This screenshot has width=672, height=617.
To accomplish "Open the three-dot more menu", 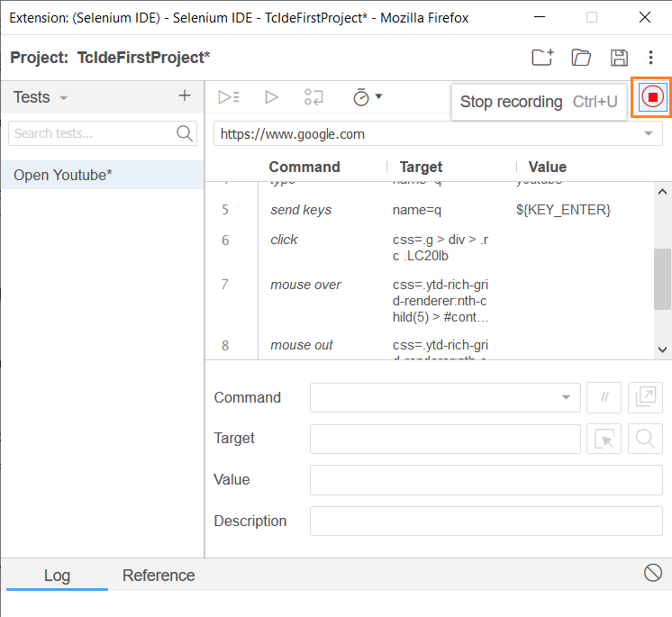I will coord(650,58).
